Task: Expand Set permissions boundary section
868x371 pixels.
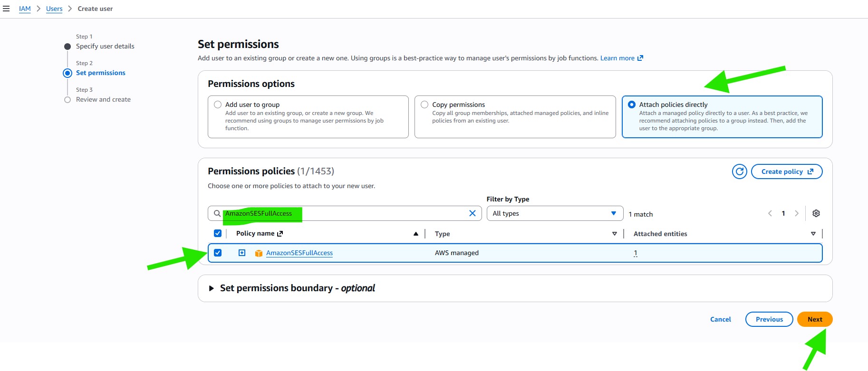Action: 212,288
